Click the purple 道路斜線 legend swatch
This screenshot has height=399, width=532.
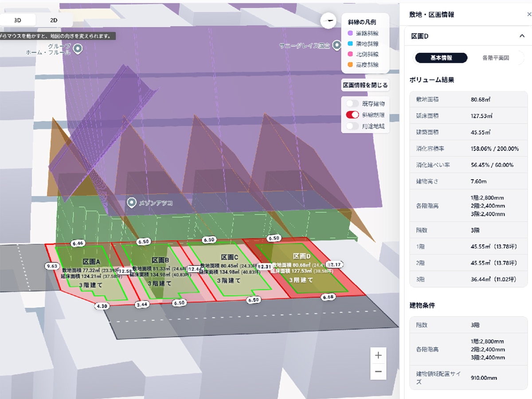(350, 33)
